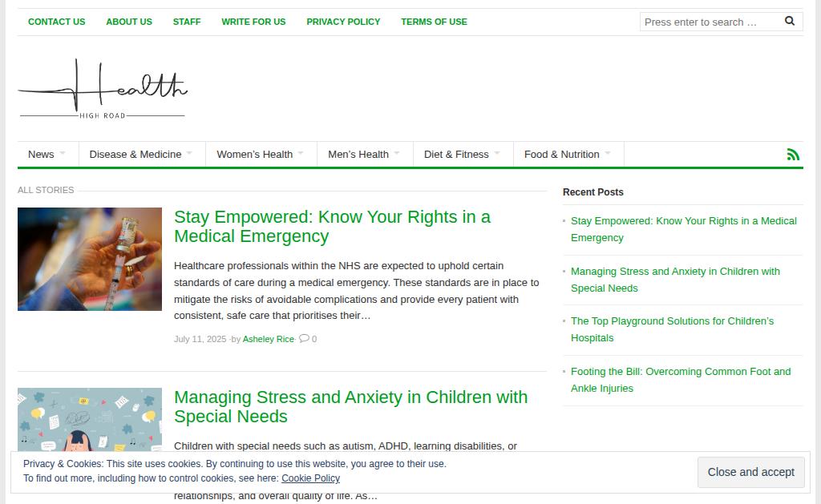Click vaccine syringe article thumbnail

pyautogui.click(x=90, y=259)
